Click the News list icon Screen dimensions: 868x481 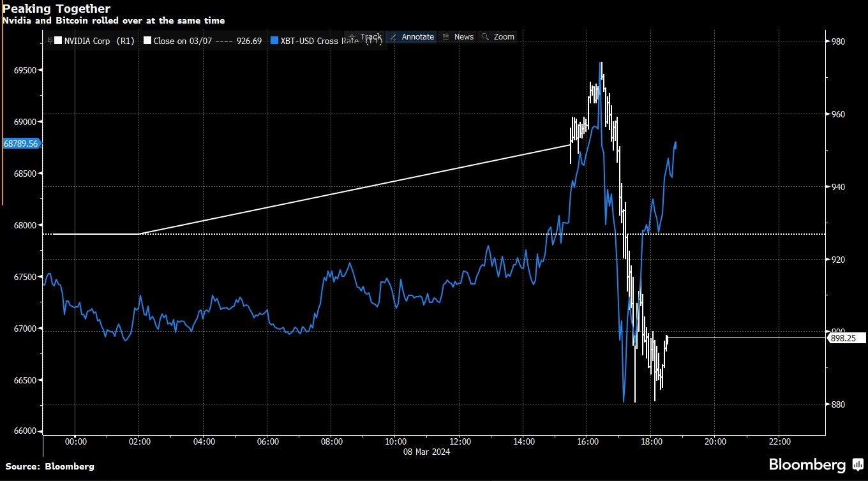[446, 37]
